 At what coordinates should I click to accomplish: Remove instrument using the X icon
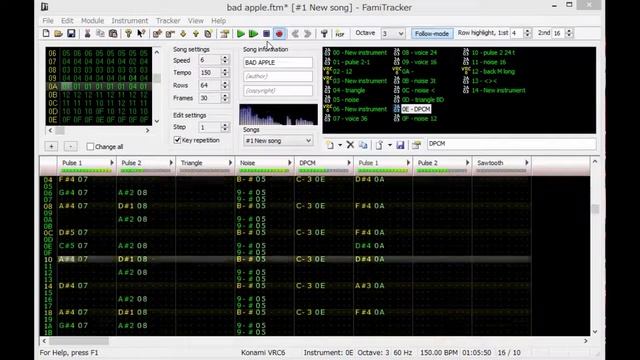(x=350, y=145)
